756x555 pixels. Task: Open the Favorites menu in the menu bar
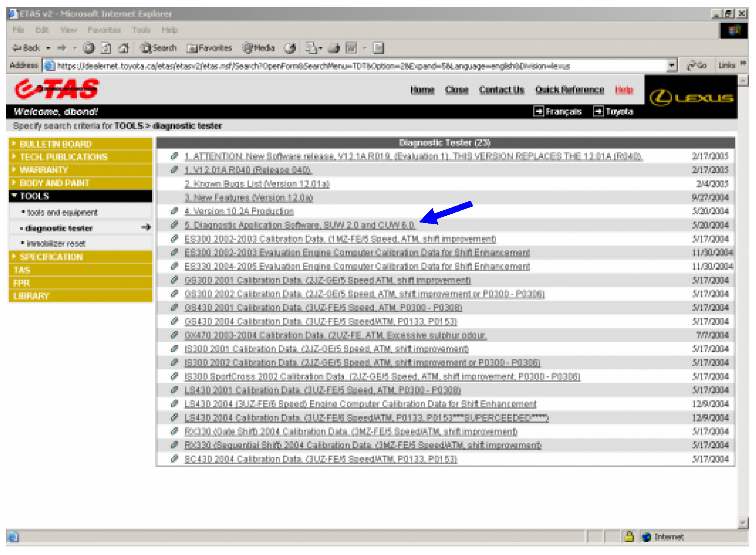tap(104, 30)
